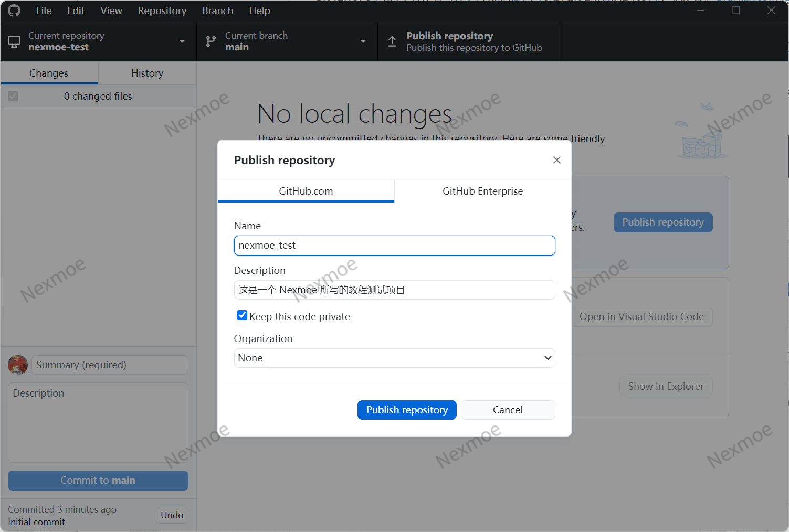
Task: Click the GitHub logo icon in title bar
Action: coord(14,10)
